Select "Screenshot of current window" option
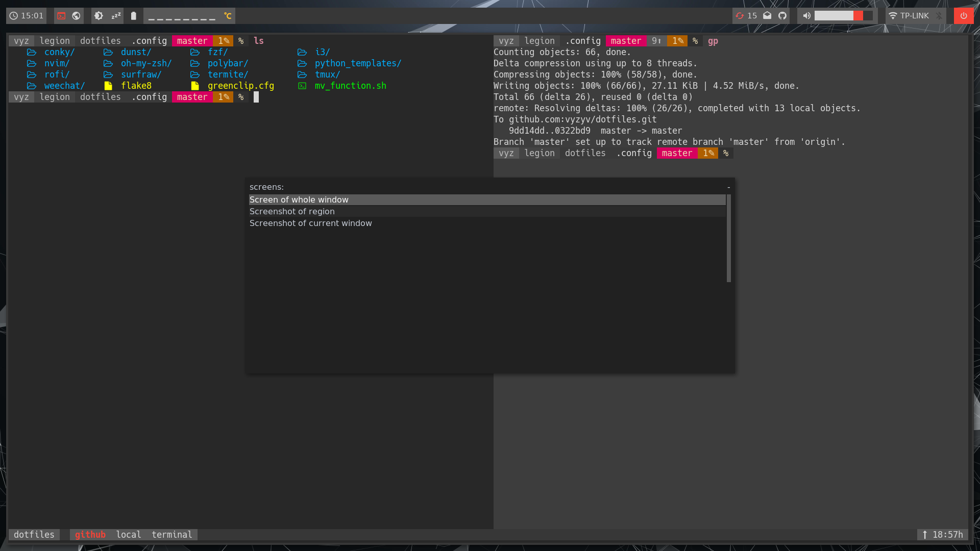This screenshot has width=980, height=551. [487, 223]
